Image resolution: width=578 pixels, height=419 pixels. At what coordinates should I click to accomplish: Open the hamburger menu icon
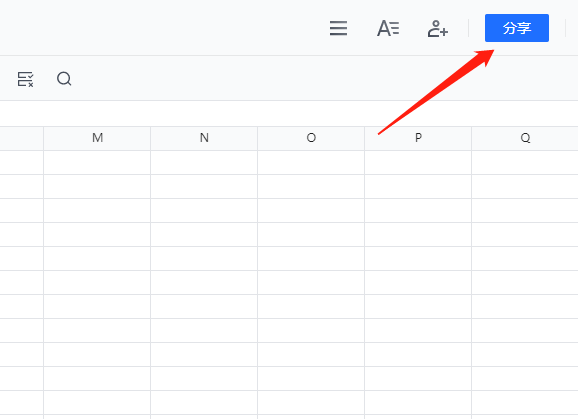(338, 28)
